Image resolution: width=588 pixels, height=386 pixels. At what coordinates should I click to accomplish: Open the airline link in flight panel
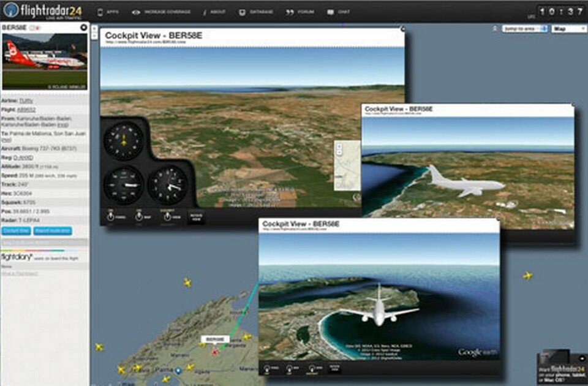(26, 101)
